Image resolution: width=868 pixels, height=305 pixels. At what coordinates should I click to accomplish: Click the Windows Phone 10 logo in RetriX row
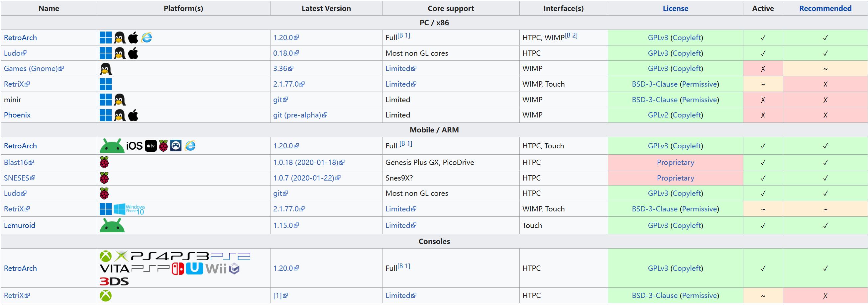coord(129,209)
